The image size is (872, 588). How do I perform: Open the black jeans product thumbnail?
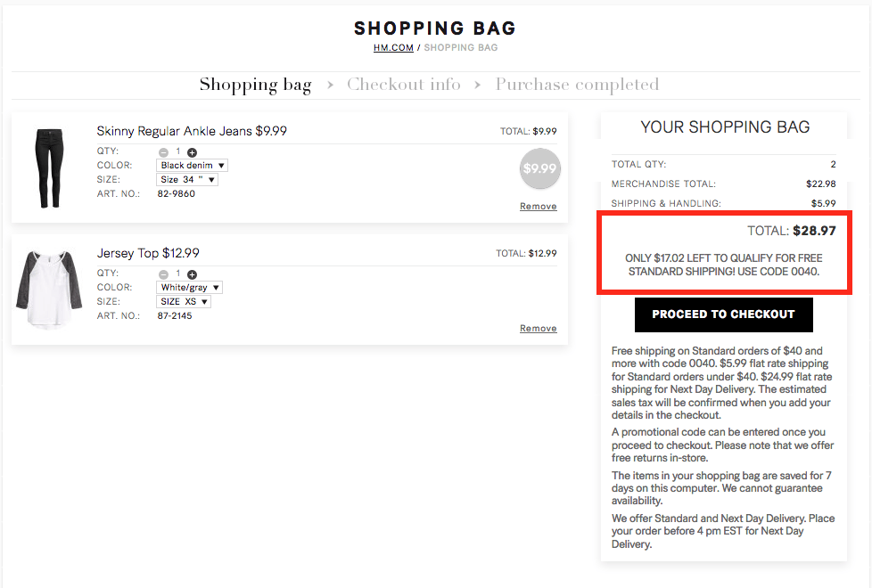pos(49,167)
